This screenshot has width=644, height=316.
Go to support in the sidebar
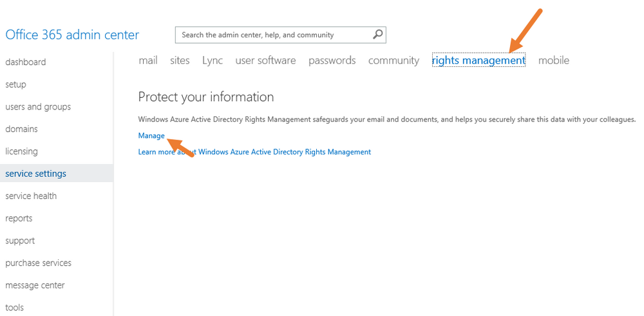click(x=20, y=241)
